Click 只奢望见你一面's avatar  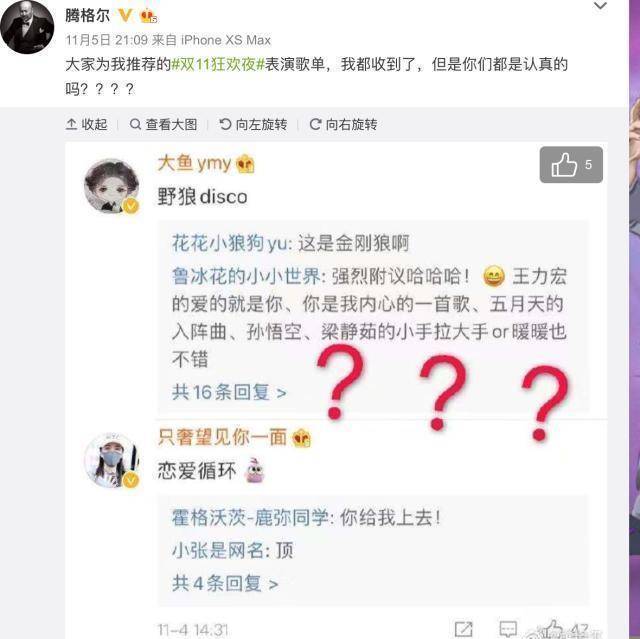pos(111,460)
